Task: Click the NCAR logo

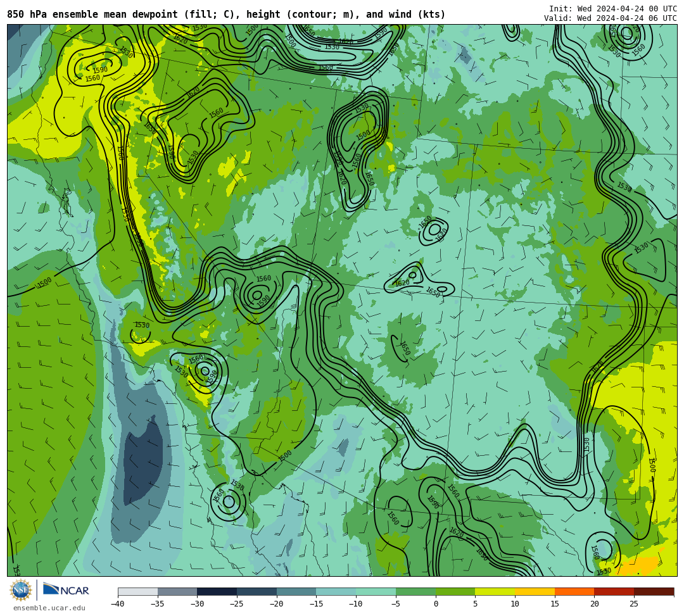Action: pyautogui.click(x=66, y=590)
